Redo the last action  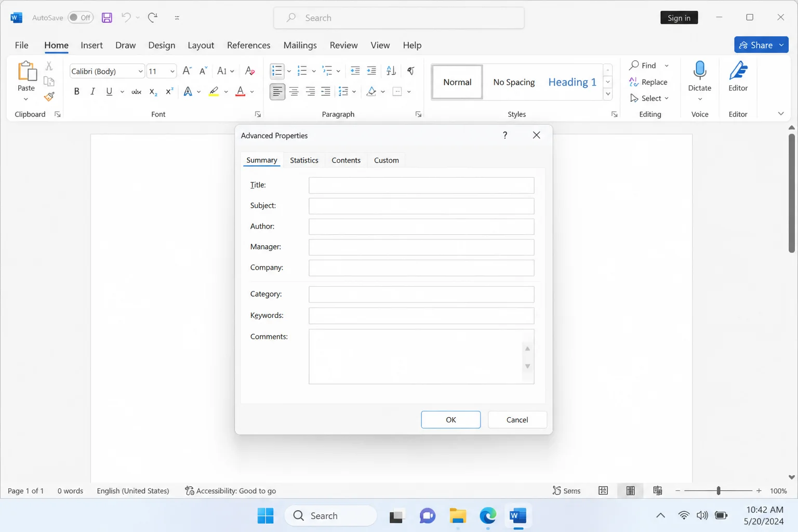(153, 18)
